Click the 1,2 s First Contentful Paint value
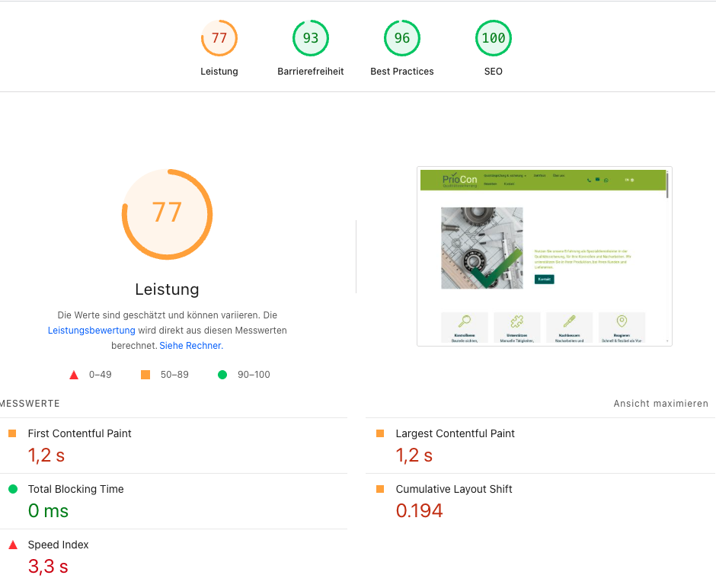The image size is (716, 588). coord(46,455)
